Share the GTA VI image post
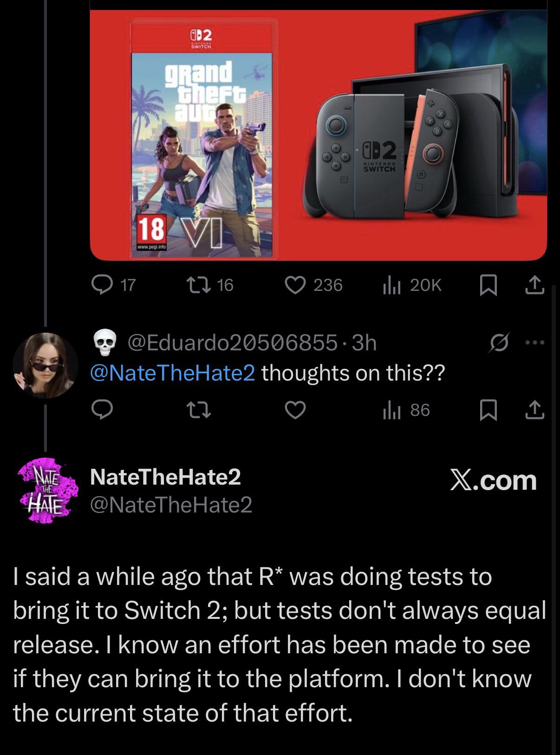 [535, 285]
